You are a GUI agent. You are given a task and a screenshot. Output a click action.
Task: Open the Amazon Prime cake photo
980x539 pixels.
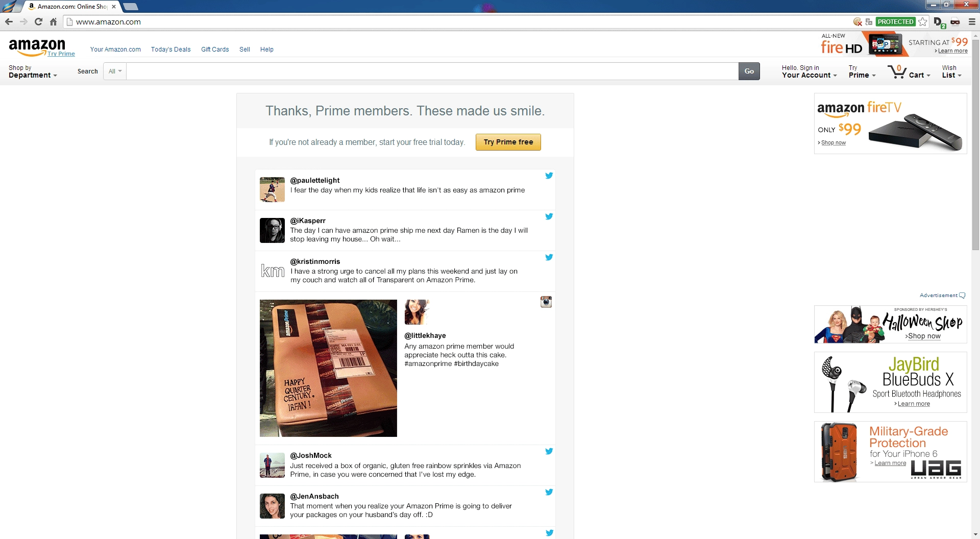328,368
